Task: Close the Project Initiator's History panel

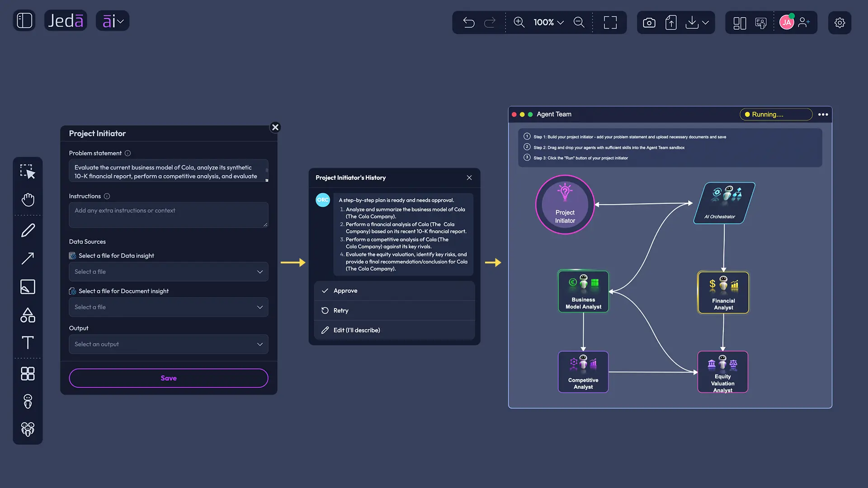Action: click(x=469, y=178)
